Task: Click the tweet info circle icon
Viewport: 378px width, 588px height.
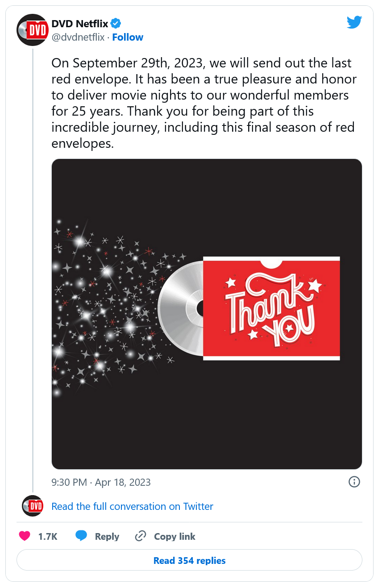Action: [x=354, y=482]
